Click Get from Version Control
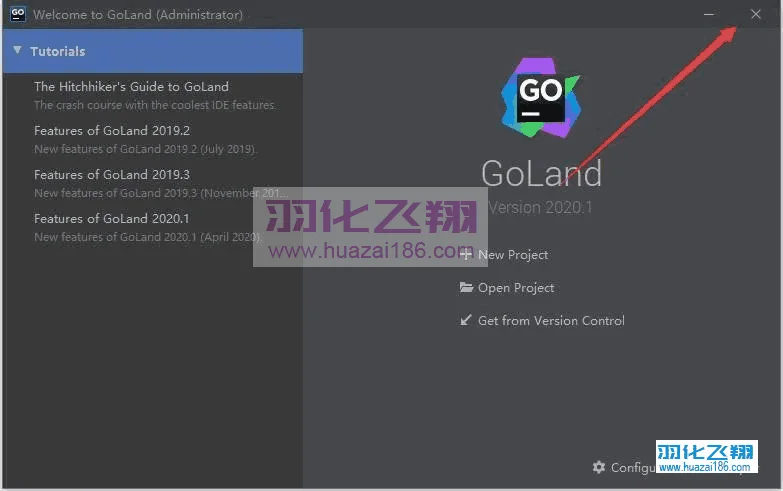Screen dimensions: 783x491 [x=551, y=321]
